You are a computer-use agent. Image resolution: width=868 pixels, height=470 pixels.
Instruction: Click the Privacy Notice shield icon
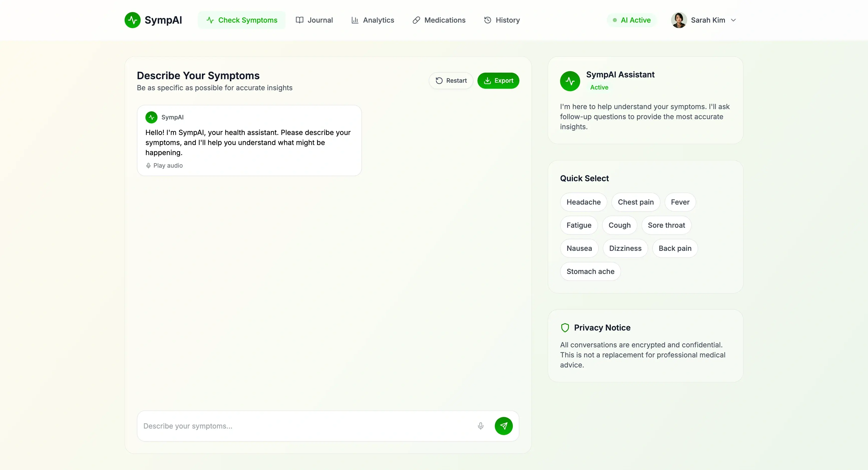point(565,327)
